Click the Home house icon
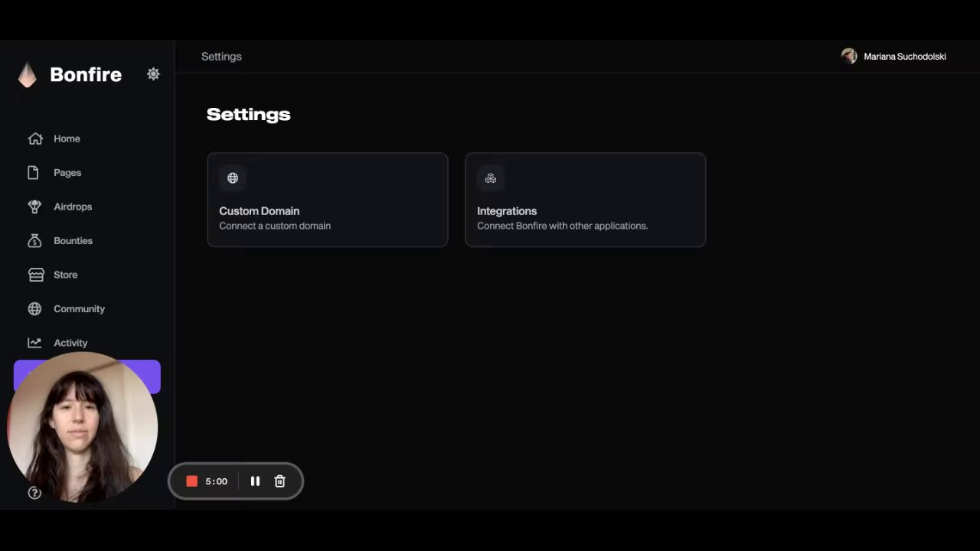The height and width of the screenshot is (551, 980). pyautogui.click(x=35, y=139)
